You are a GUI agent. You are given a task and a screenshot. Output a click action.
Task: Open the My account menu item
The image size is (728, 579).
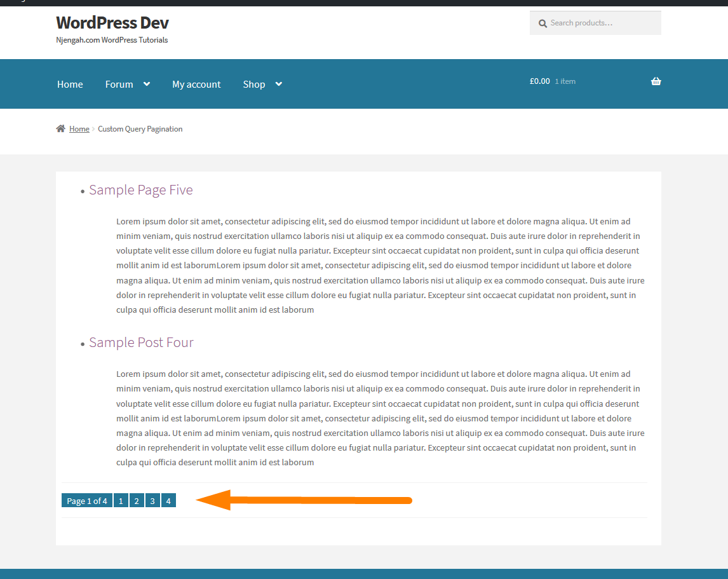[196, 84]
